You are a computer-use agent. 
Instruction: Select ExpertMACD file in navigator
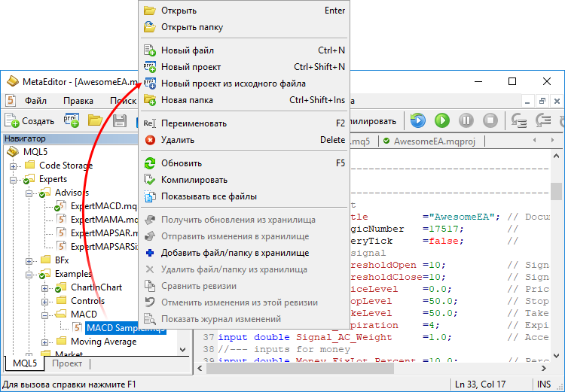pos(104,206)
